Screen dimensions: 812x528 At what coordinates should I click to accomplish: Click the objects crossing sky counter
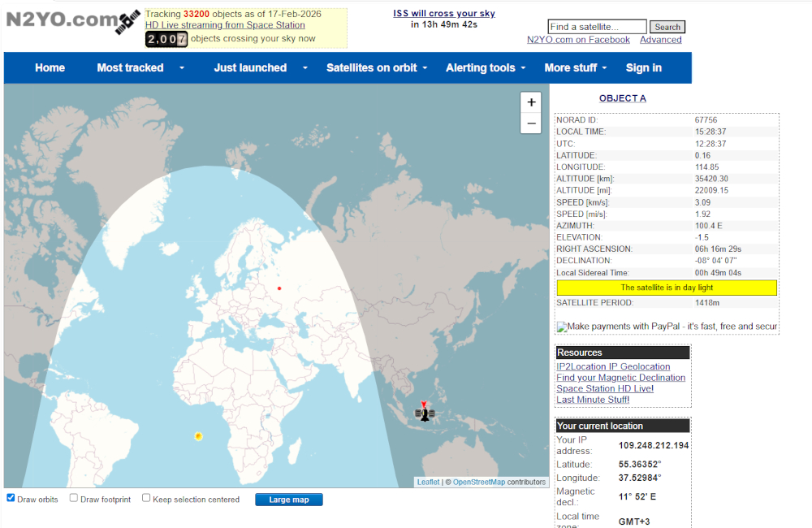(x=166, y=39)
